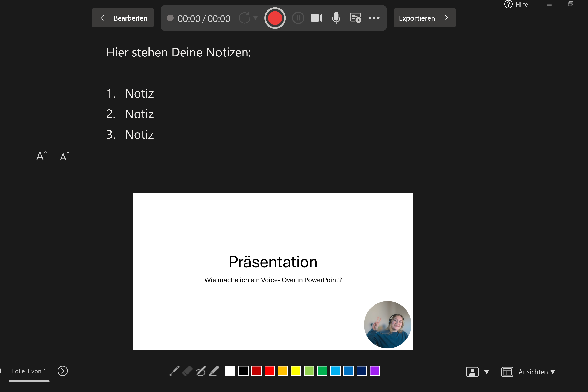Viewport: 588px width, 392px height.
Task: Click the 'Hier stehen Deine Notizen:' note
Action: [179, 53]
